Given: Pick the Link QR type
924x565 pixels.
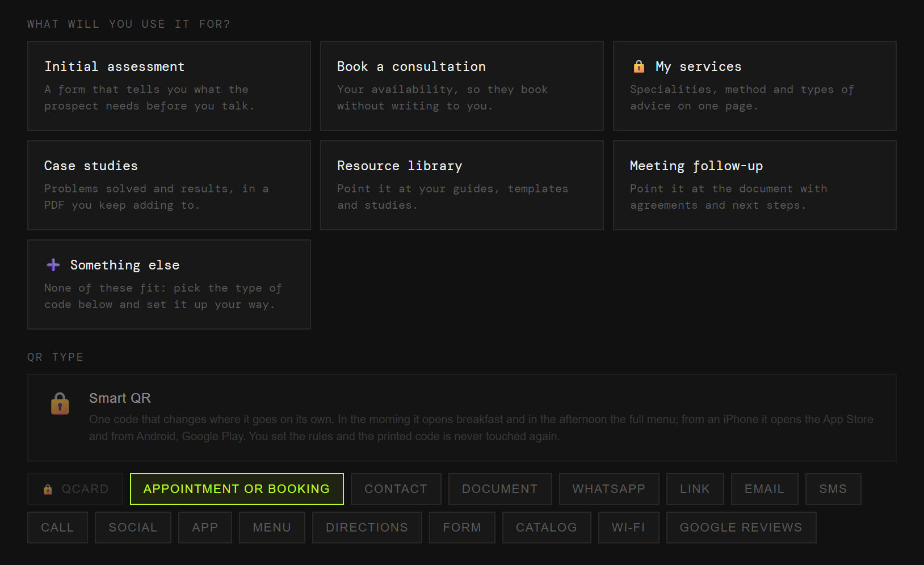Looking at the screenshot, I should (x=695, y=489).
